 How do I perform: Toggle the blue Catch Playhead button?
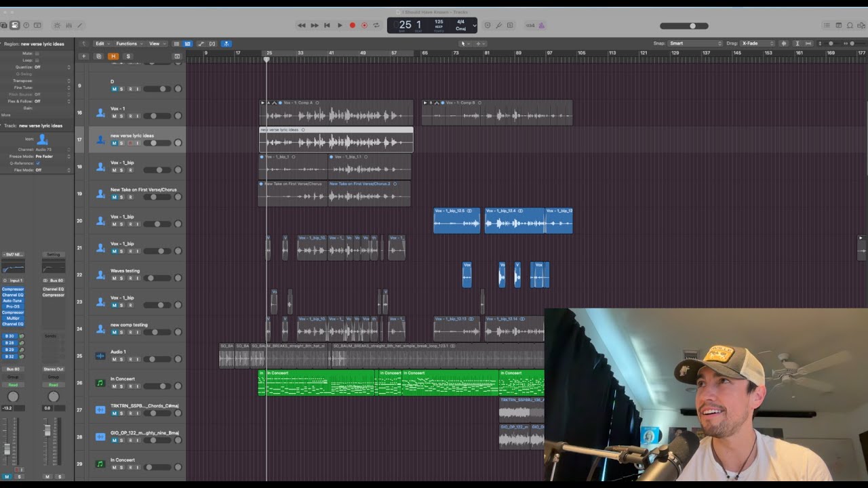pyautogui.click(x=226, y=43)
